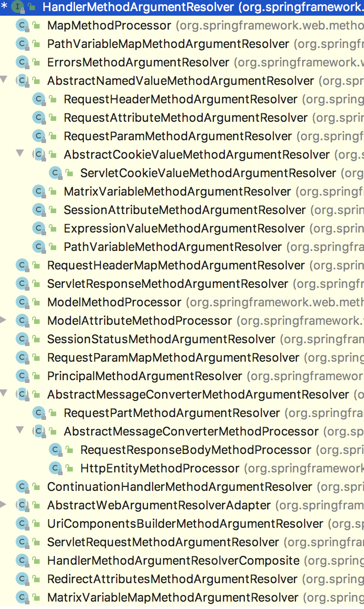Click the abstract class icon of AbstractCookieValueMethodArgumentResolver
Screen dimensions: 364x609
pyautogui.click(x=39, y=155)
